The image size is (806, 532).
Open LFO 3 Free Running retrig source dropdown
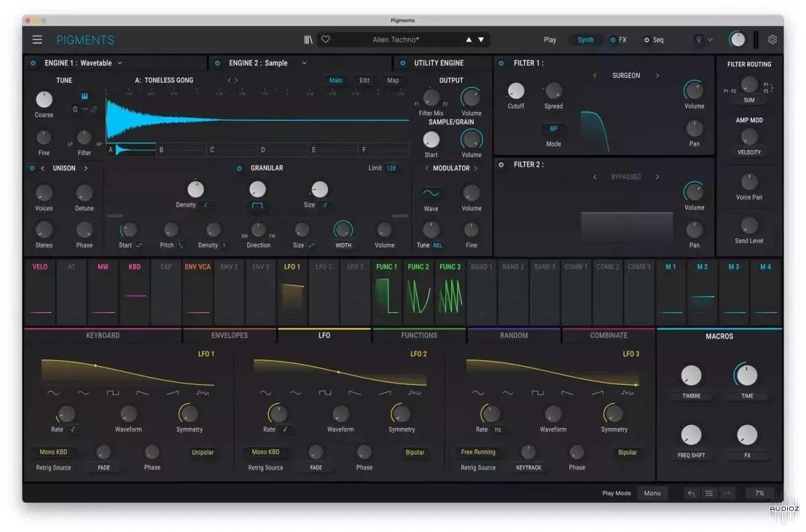click(x=478, y=452)
